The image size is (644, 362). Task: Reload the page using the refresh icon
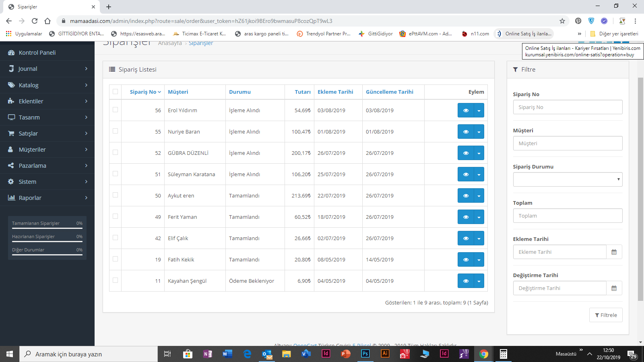tap(35, 21)
